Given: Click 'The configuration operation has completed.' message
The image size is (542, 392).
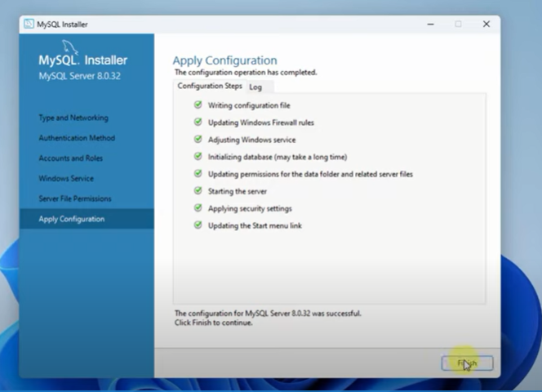Looking at the screenshot, I should pyautogui.click(x=246, y=73).
